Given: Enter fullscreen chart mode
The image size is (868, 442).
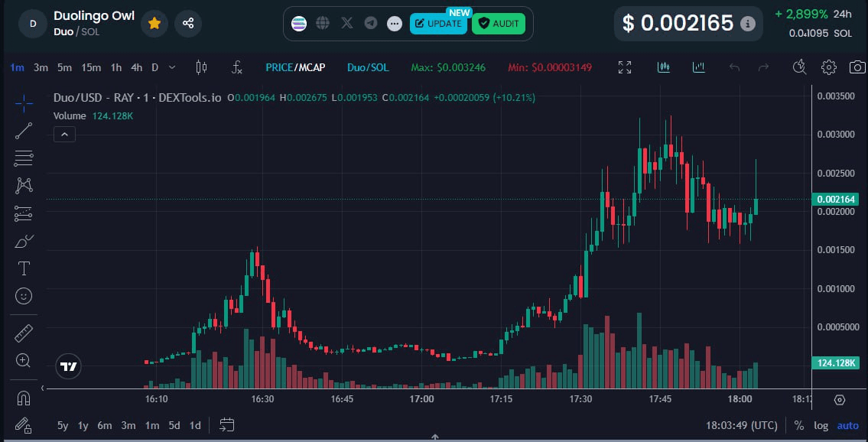Looking at the screenshot, I should pyautogui.click(x=625, y=67).
